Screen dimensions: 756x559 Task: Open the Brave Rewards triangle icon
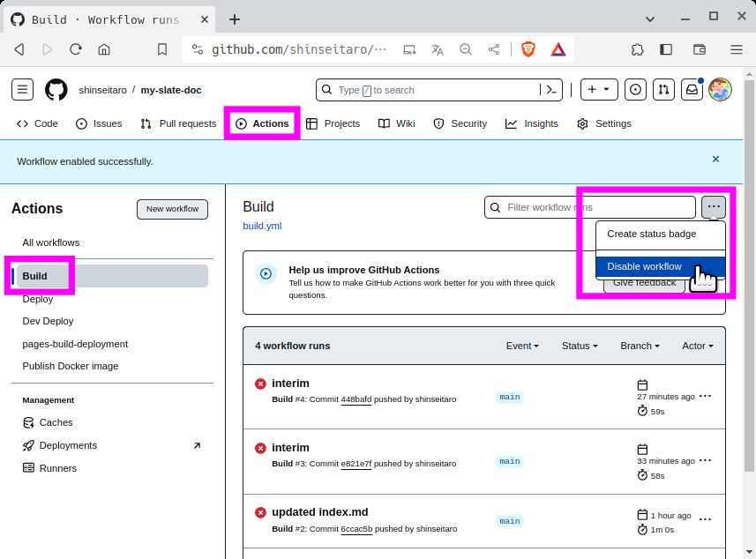tap(558, 49)
